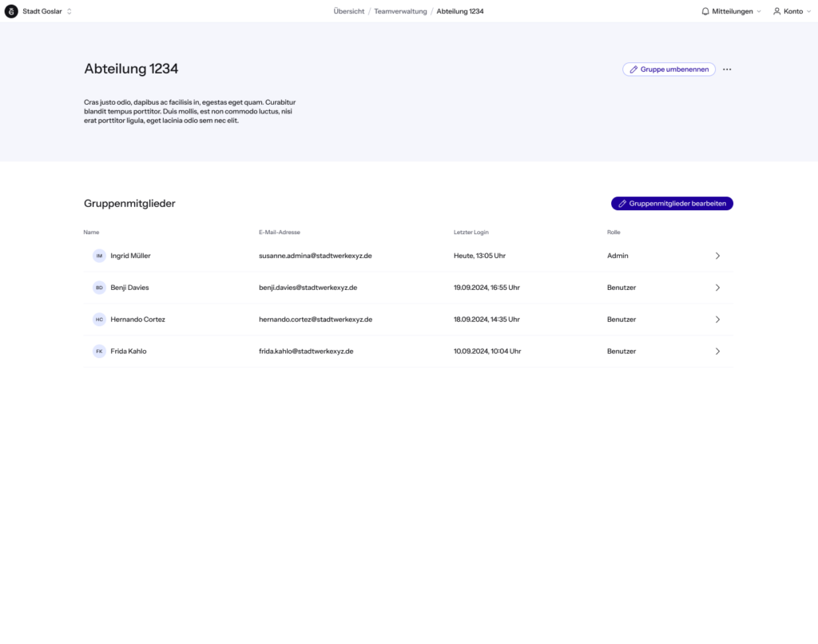818x644 pixels.
Task: Click email frida.kahlo@stadtwerkexyz.de
Action: point(306,352)
